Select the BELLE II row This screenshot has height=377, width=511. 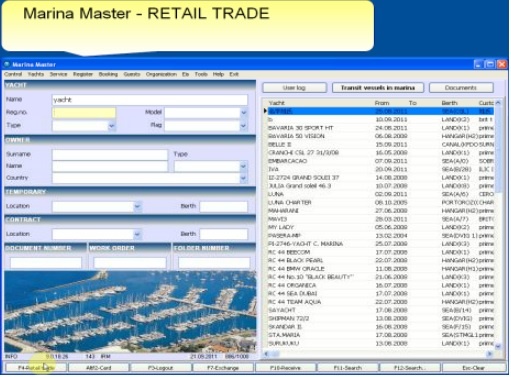click(380, 145)
